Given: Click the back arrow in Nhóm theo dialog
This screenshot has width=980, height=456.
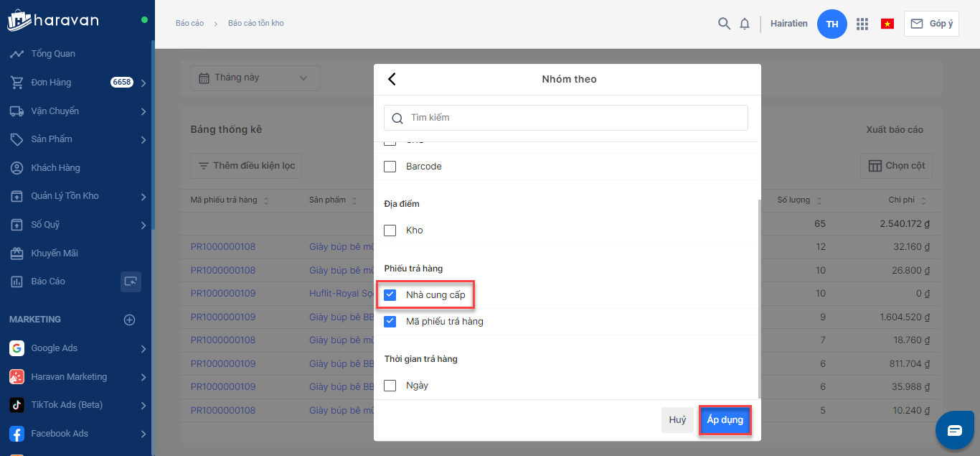Looking at the screenshot, I should pos(392,79).
